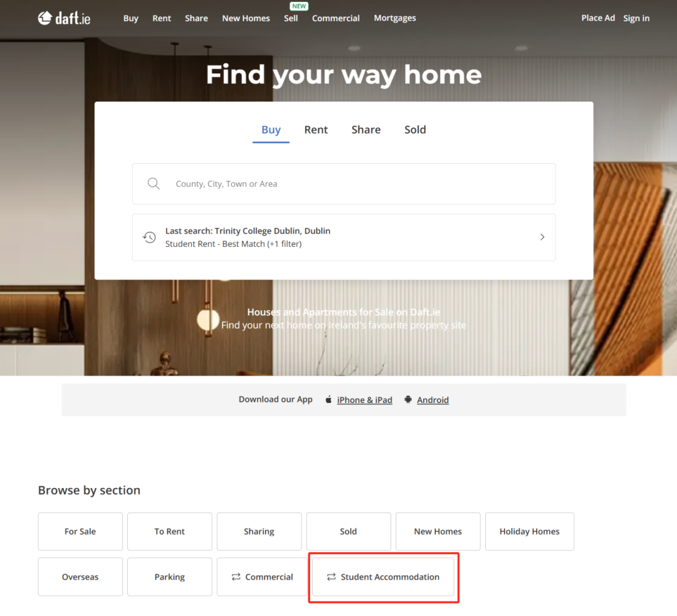Click 'Download our App' text

click(x=275, y=399)
